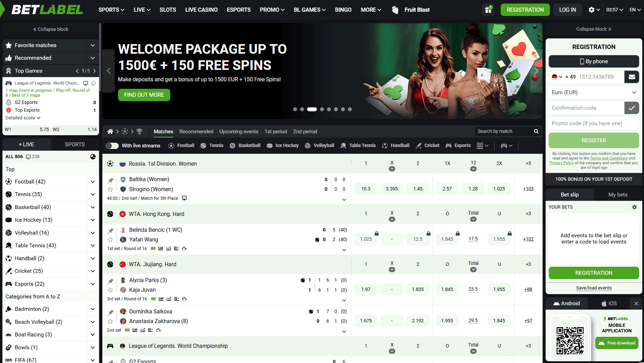Open bet slip settings gear icon
Viewport: 644px width, 363px height.
click(x=634, y=207)
